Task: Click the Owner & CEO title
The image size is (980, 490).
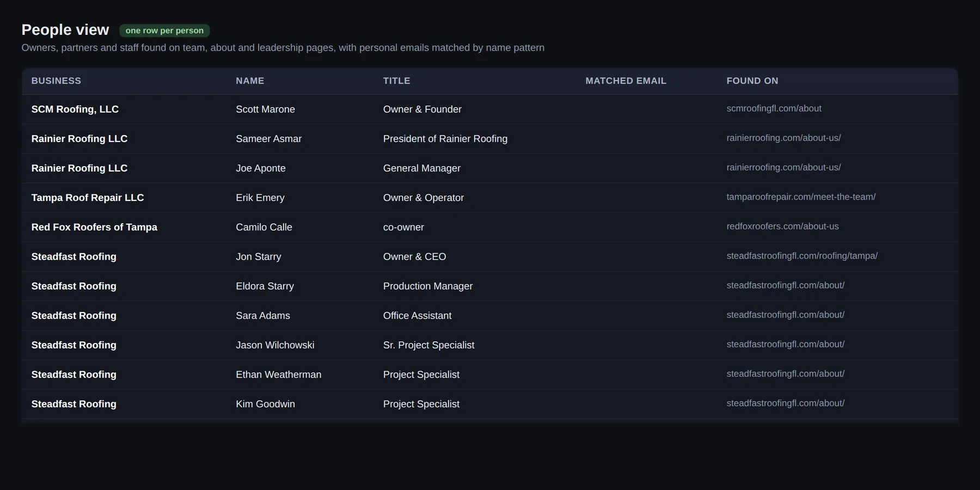Action: click(x=414, y=256)
